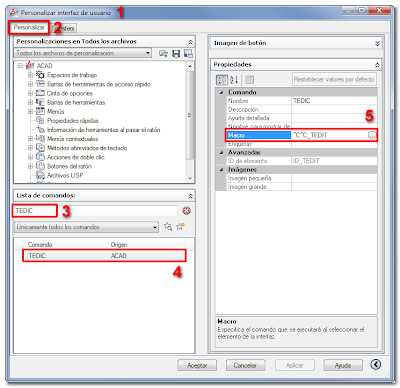Open the Todos los archivos de personalización dropdown
Screen dimensions: 400x388
pyautogui.click(x=148, y=53)
